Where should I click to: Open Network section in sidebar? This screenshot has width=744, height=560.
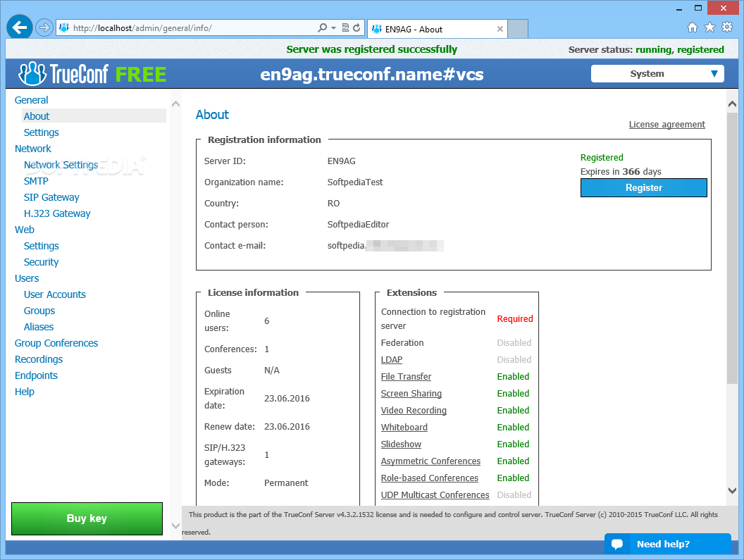pos(32,149)
